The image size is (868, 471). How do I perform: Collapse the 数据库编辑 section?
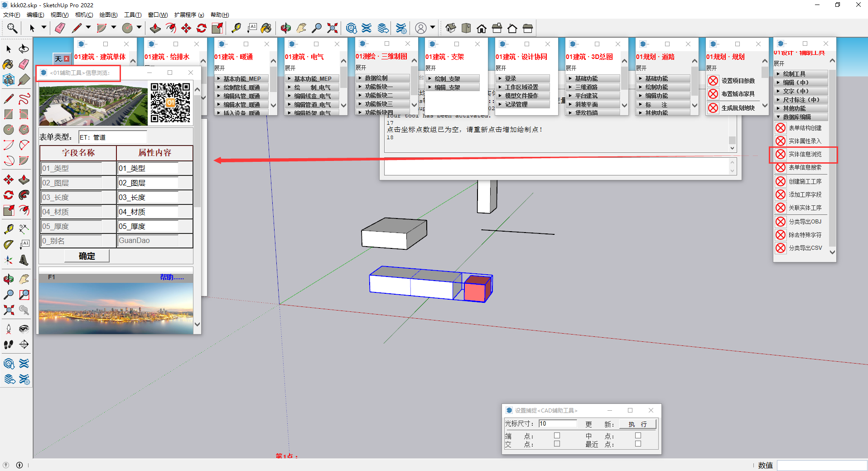pyautogui.click(x=801, y=117)
